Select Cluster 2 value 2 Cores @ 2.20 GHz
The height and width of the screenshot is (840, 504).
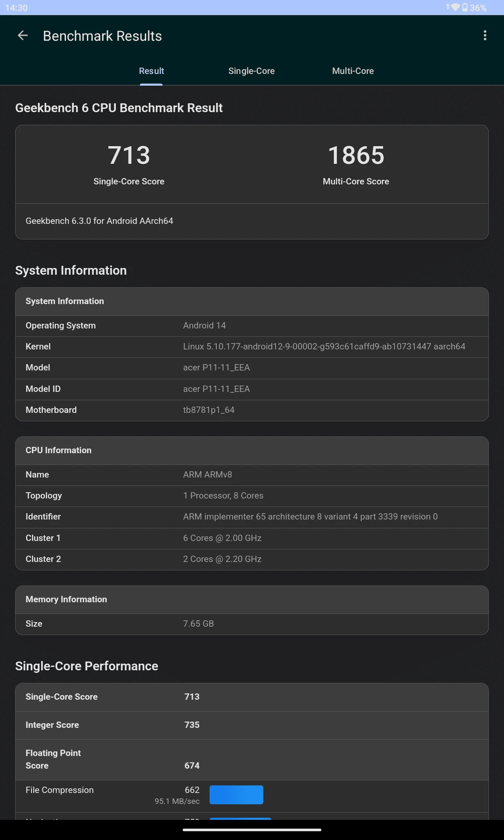222,559
